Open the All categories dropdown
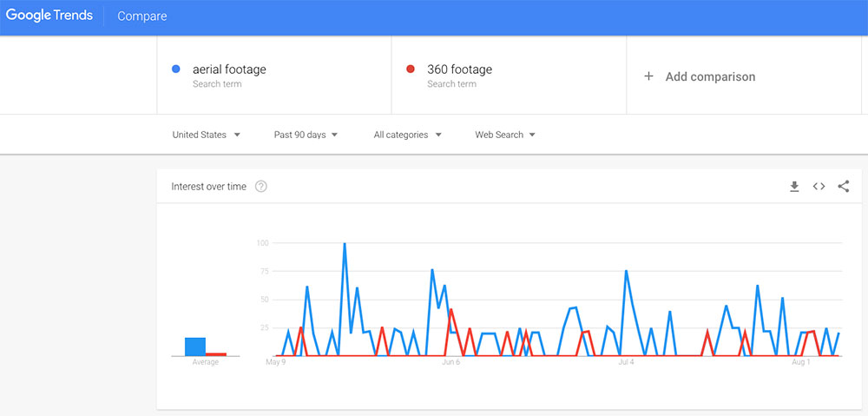The width and height of the screenshot is (868, 416). coord(407,135)
